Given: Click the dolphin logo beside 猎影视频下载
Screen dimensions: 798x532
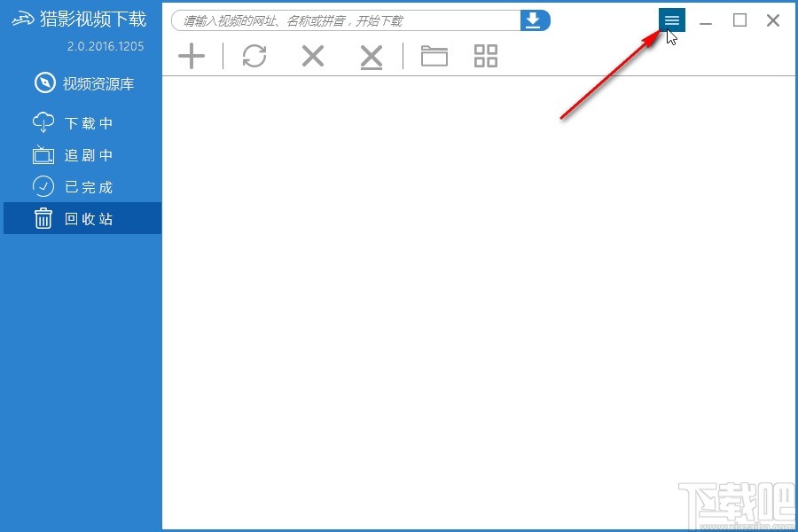Looking at the screenshot, I should 23,20.
